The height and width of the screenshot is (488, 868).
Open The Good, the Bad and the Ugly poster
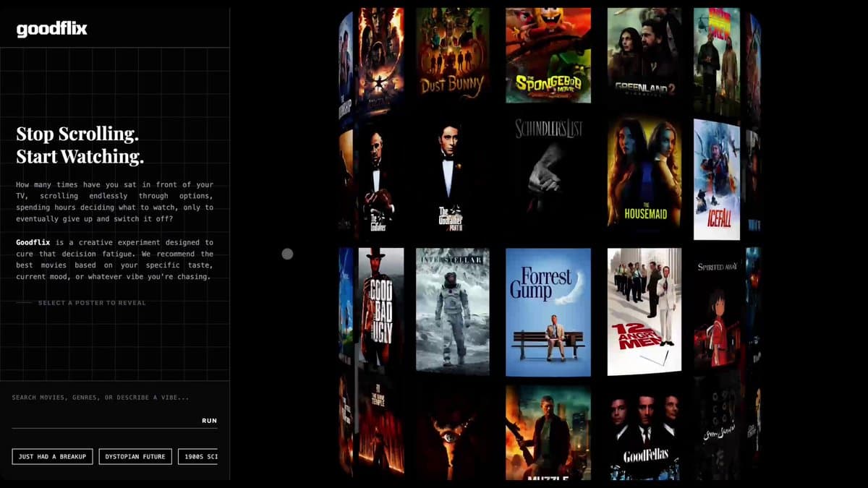pos(381,310)
